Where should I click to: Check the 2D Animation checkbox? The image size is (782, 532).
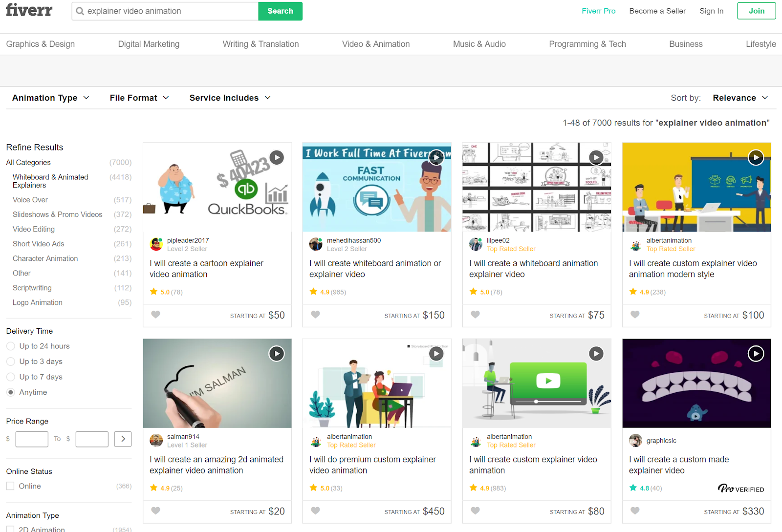[10, 530]
